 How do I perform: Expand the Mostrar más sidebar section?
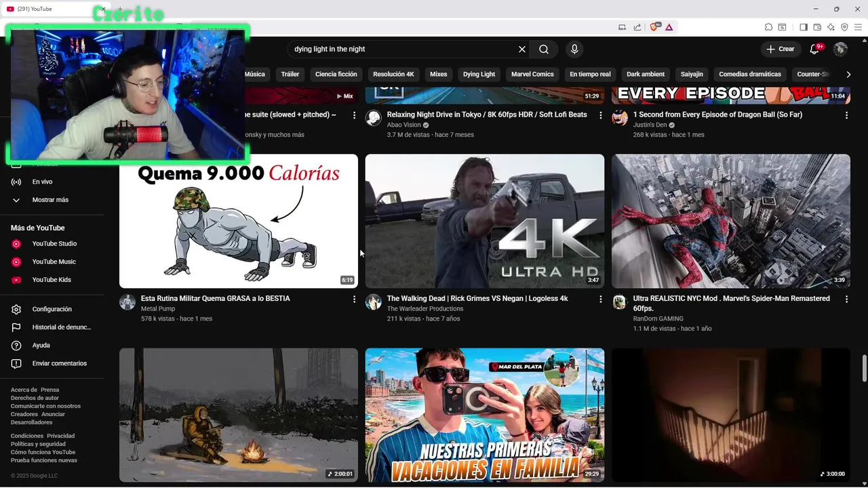(x=52, y=200)
